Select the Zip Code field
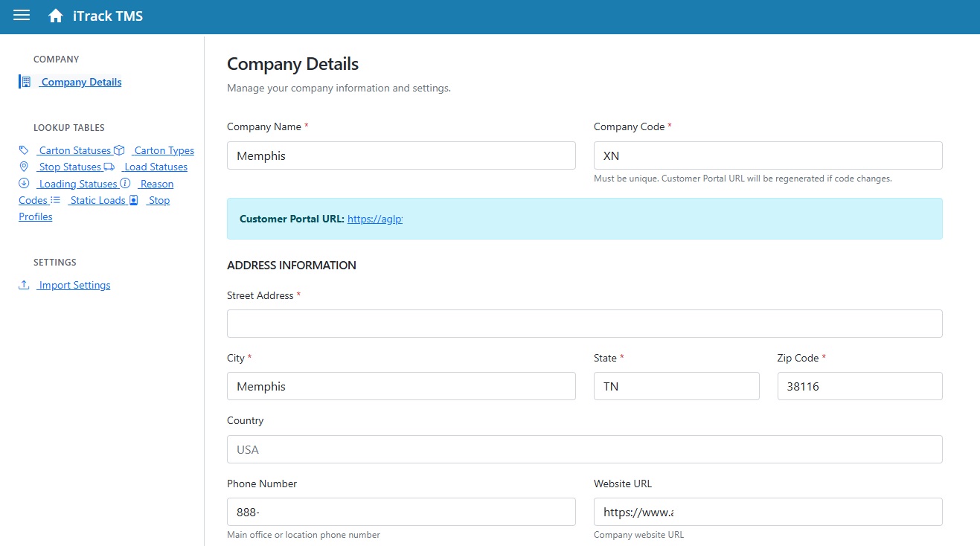This screenshot has height=546, width=980. [x=859, y=386]
